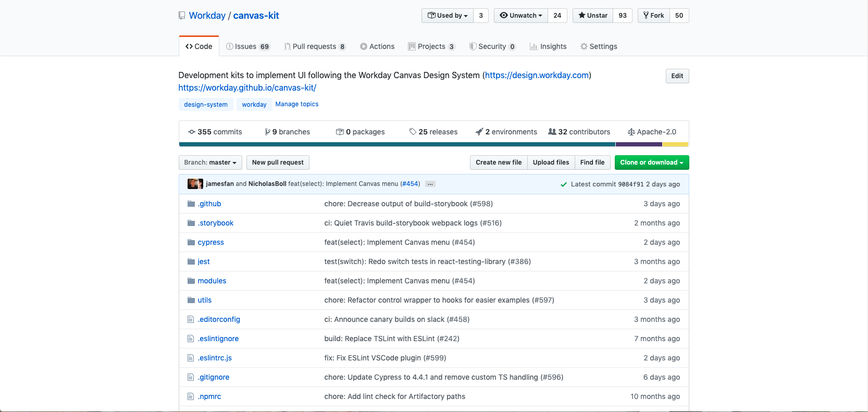Click the yellow language bar segment
Image resolution: width=868 pixels, height=412 pixels.
pyautogui.click(x=676, y=144)
